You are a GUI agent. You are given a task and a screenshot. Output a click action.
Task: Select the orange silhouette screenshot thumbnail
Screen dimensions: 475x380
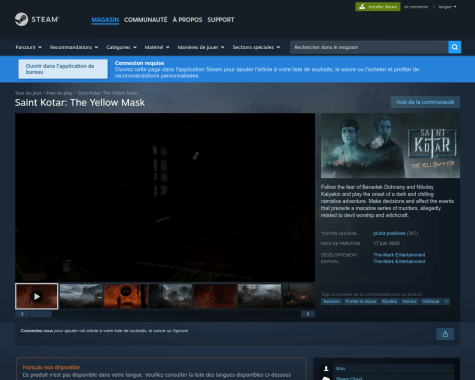pos(126,296)
